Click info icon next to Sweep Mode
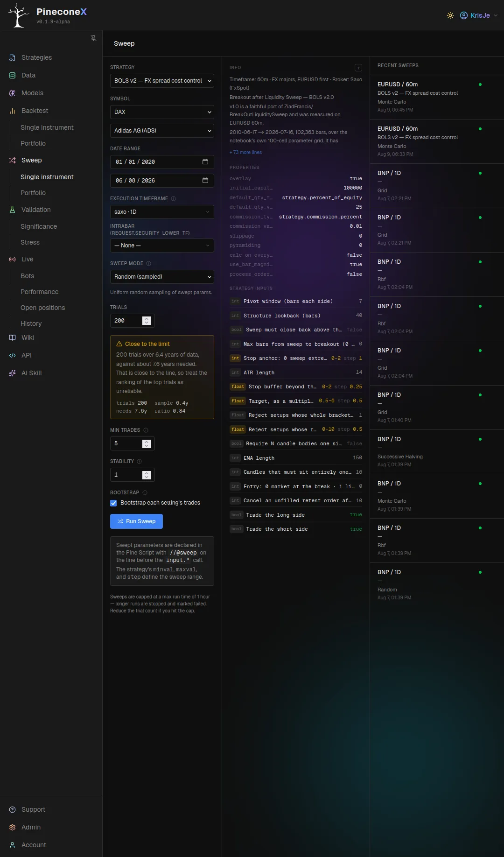The width and height of the screenshot is (504, 857). tap(148, 263)
